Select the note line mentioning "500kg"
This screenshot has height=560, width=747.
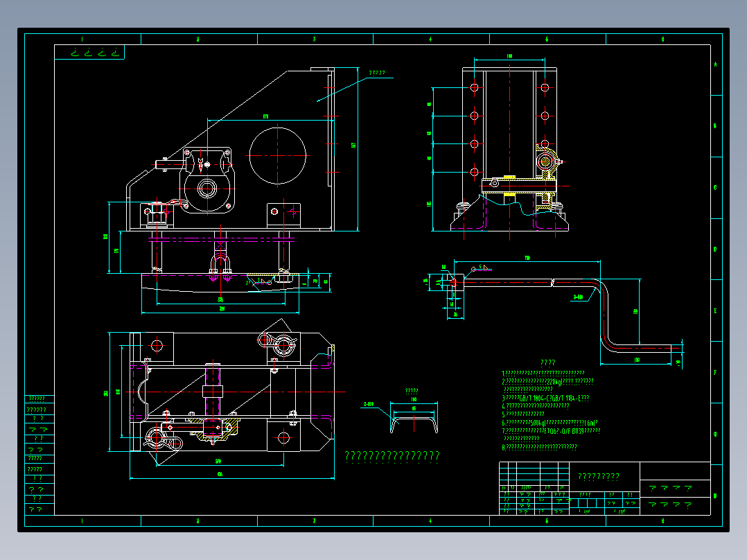[x=550, y=423]
